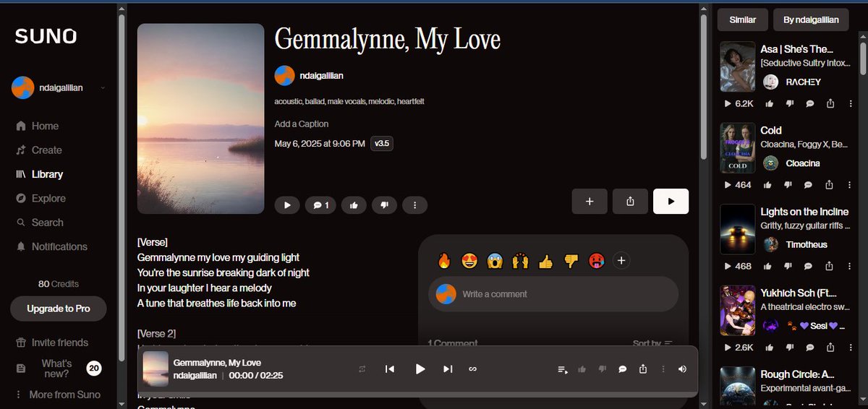The image size is (868, 409).
Task: Play song using small pill play button
Action: (x=287, y=205)
